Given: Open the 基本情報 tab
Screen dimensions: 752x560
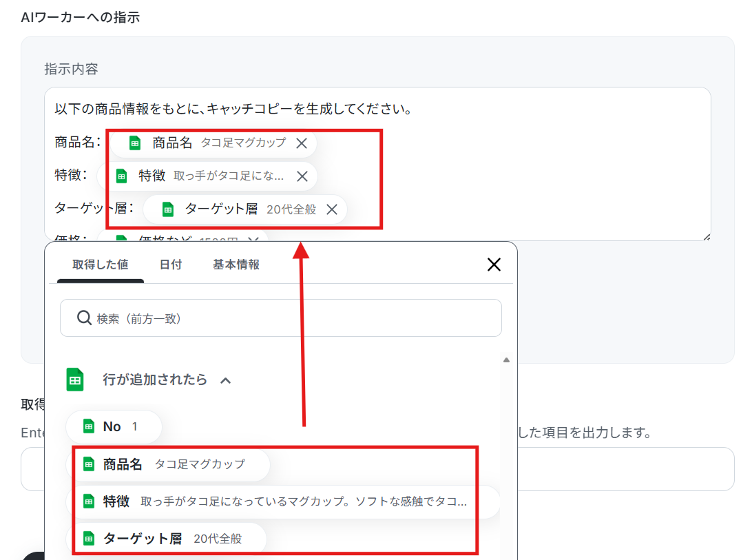Looking at the screenshot, I should pos(236,265).
